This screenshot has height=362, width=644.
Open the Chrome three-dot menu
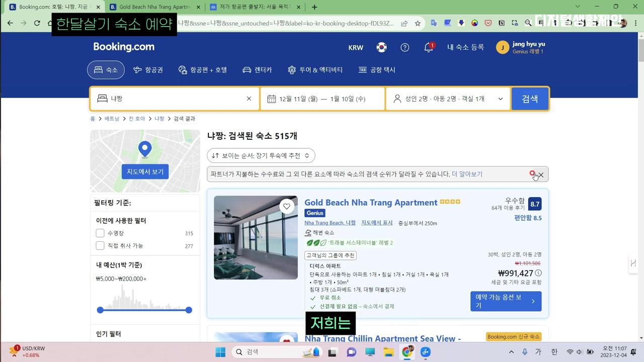click(635, 23)
